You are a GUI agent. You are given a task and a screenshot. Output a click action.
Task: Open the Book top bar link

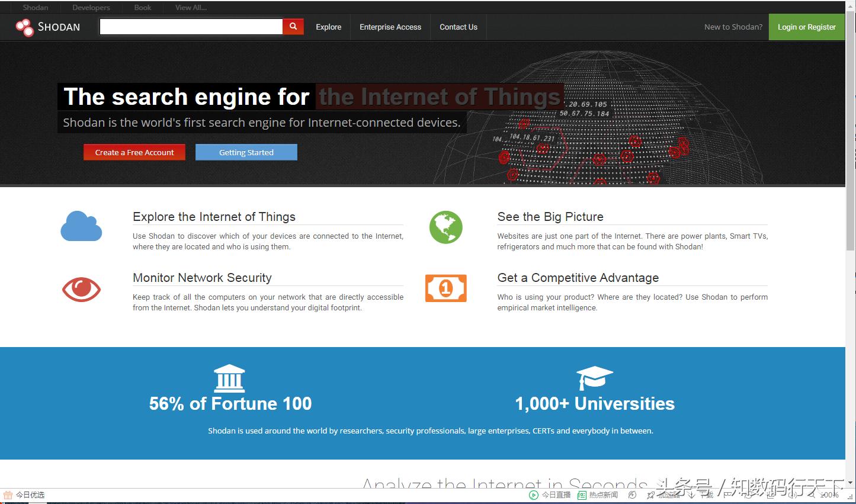point(143,8)
